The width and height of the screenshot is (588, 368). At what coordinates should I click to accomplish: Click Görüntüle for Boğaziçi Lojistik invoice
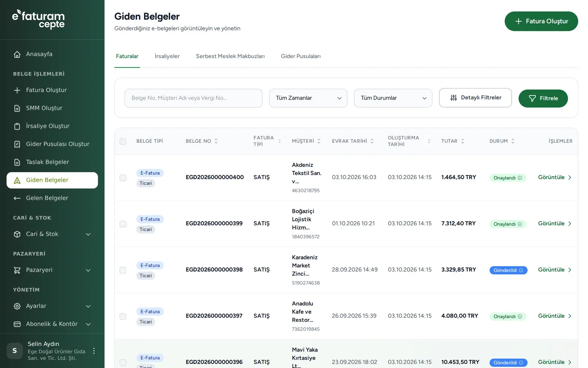(555, 224)
